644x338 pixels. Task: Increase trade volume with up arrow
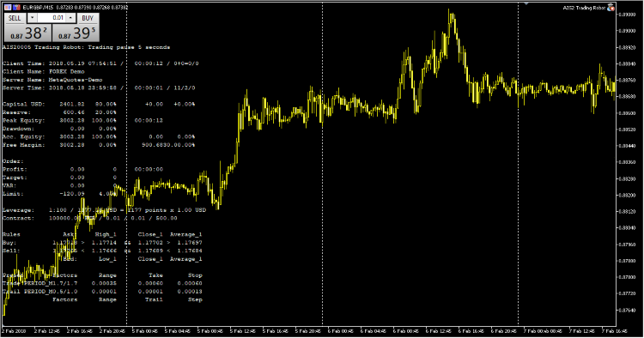(x=70, y=18)
